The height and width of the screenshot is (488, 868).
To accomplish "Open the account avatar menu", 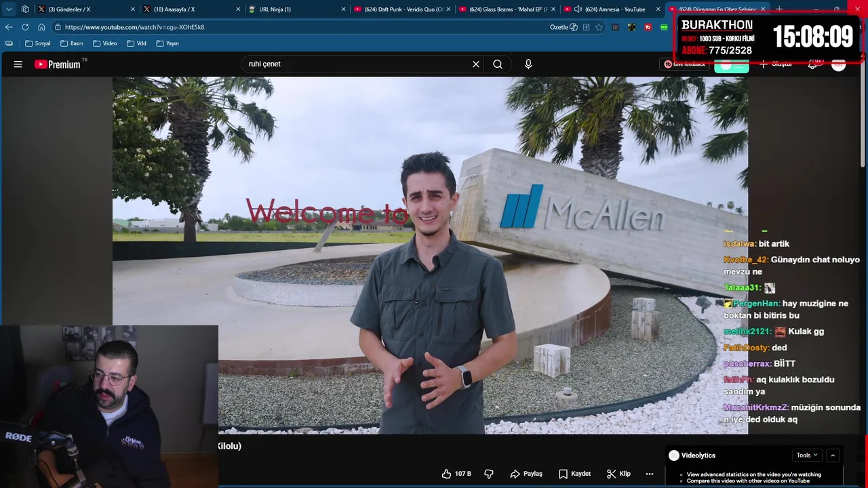I will point(839,64).
